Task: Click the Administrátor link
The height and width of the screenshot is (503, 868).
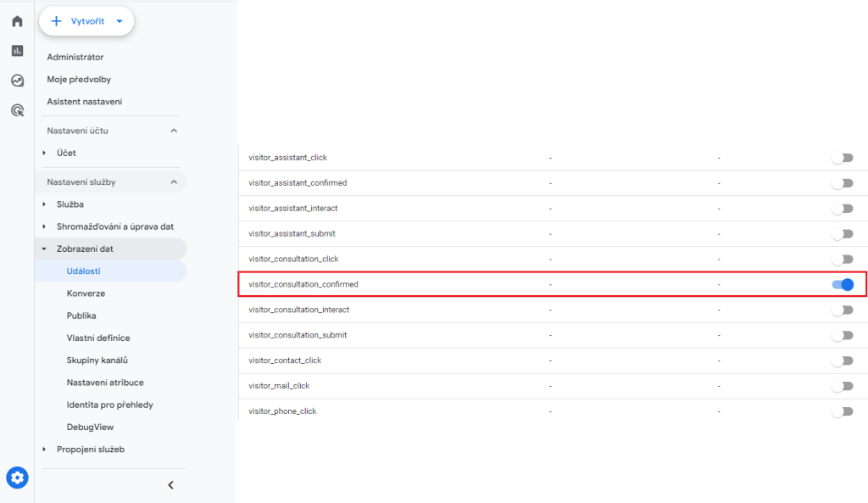Action: 75,57
